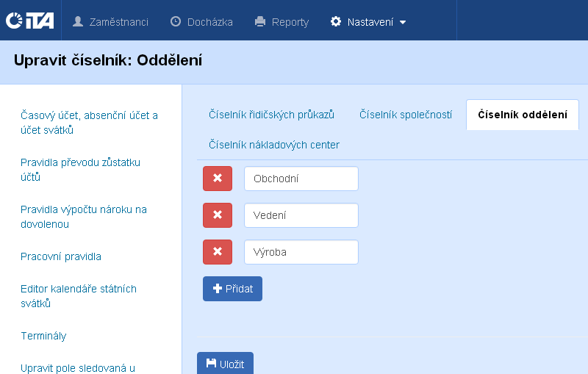This screenshot has height=374, width=588.
Task: Go to Docházka attendance page
Action: pos(201,22)
